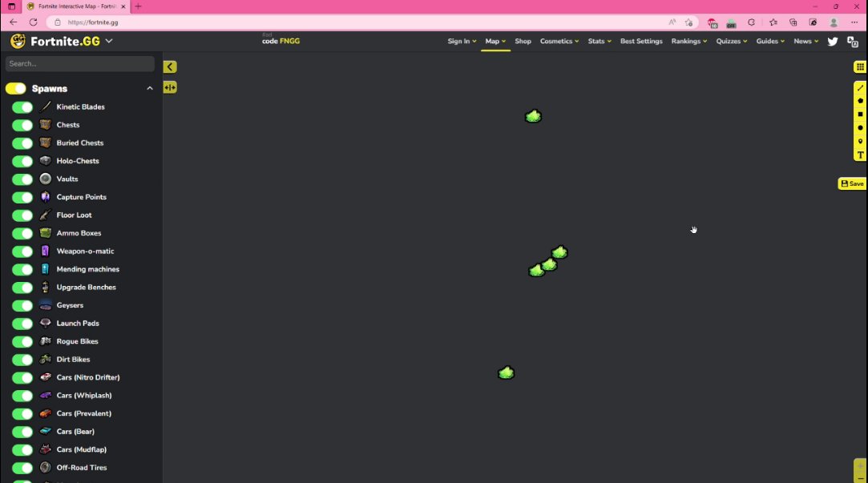Select the map pin marker tool

pos(860,142)
